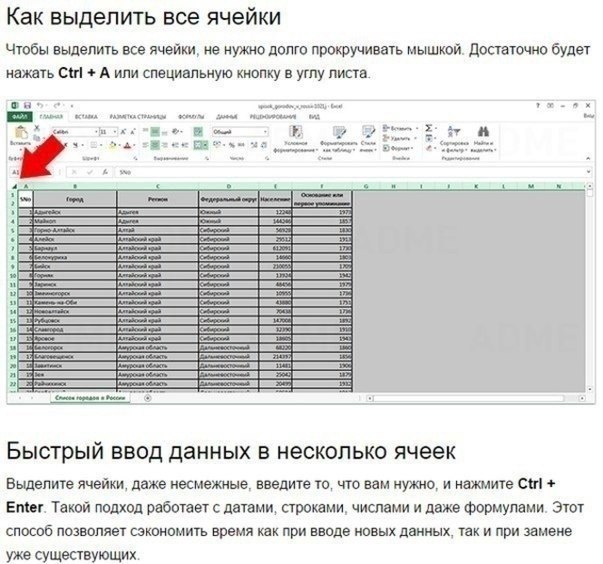Open the ФАЙЛ (File) tab
Viewport: 603px width, 564px height.
pos(19,116)
